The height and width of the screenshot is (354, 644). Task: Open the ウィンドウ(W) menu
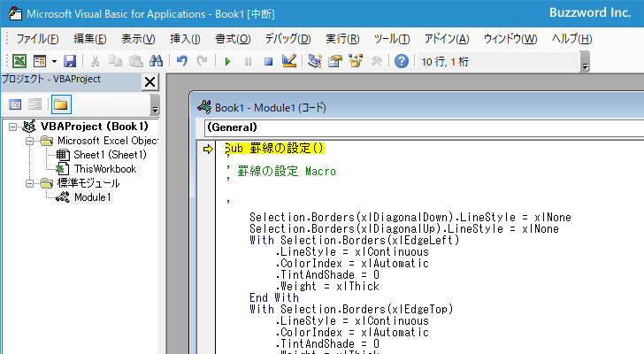tap(510, 39)
